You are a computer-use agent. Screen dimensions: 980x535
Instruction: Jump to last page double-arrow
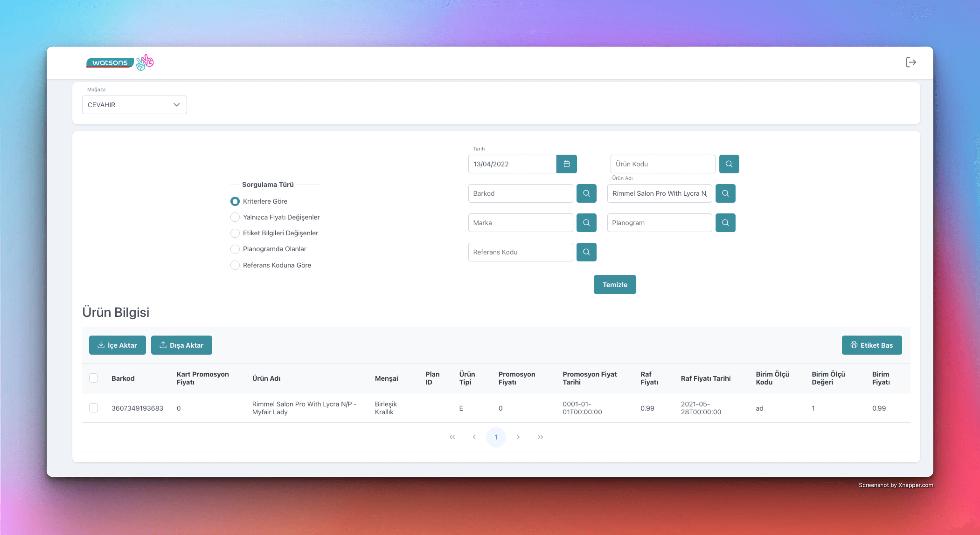[540, 437]
